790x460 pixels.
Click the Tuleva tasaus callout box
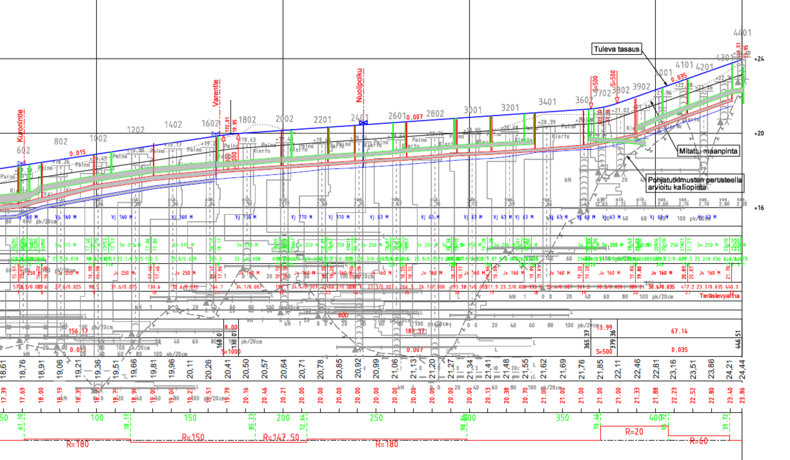click(x=613, y=48)
